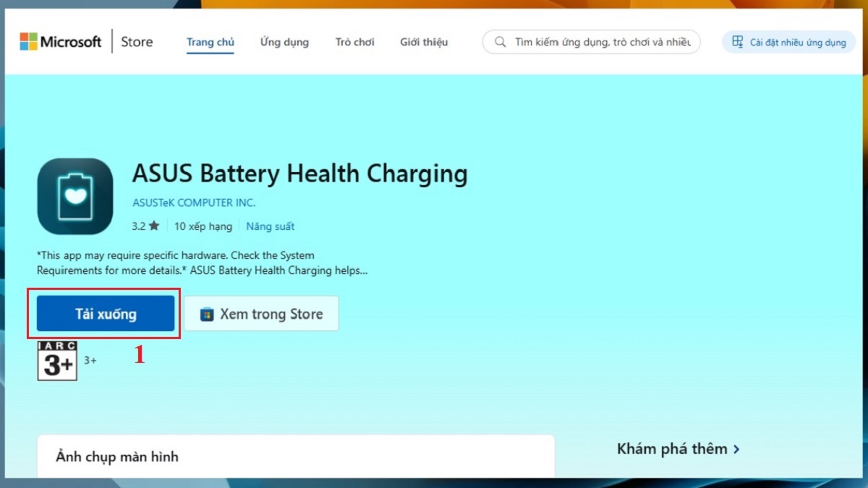Image resolution: width=868 pixels, height=488 pixels.
Task: Click the Store icon inside Xem trong Store button
Action: tap(208, 314)
